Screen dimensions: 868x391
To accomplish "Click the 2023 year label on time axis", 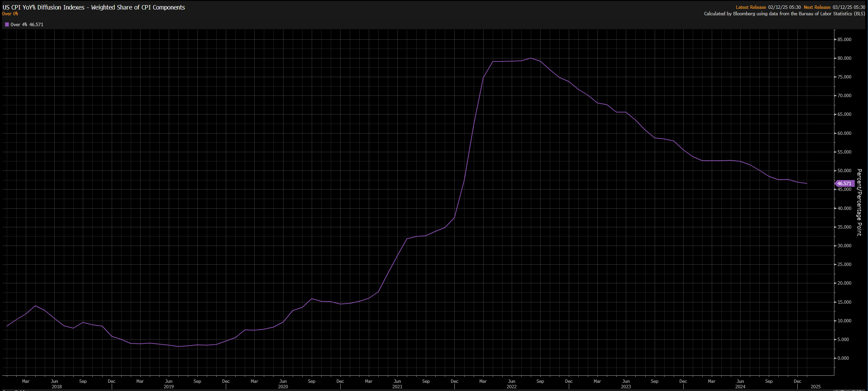I will [626, 387].
